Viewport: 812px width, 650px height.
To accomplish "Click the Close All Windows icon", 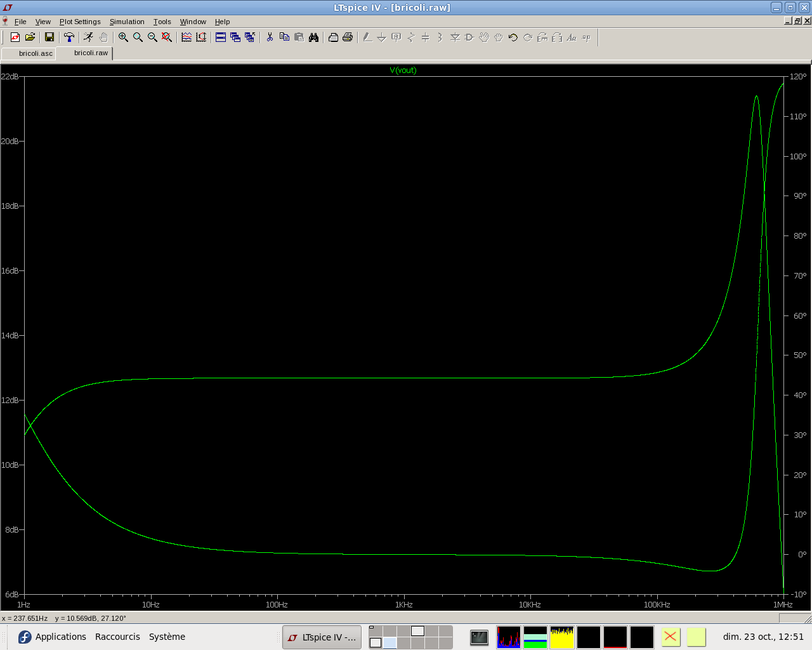I will [250, 37].
